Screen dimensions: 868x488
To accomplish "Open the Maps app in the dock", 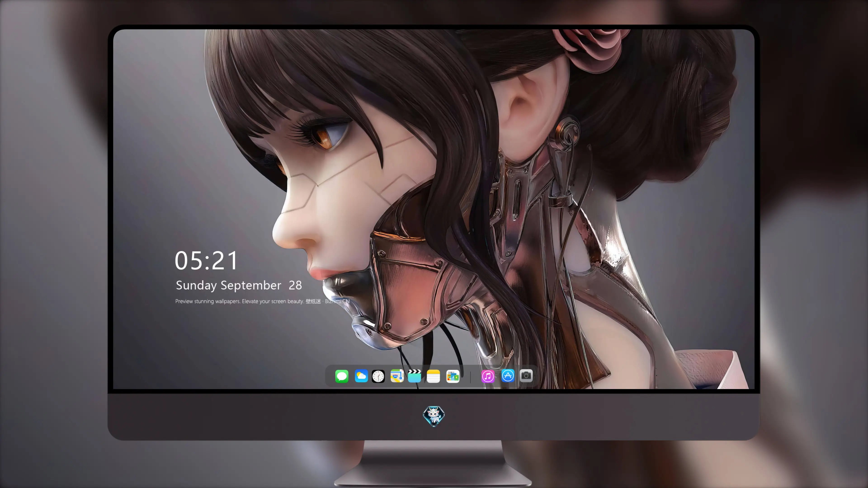I will [397, 376].
